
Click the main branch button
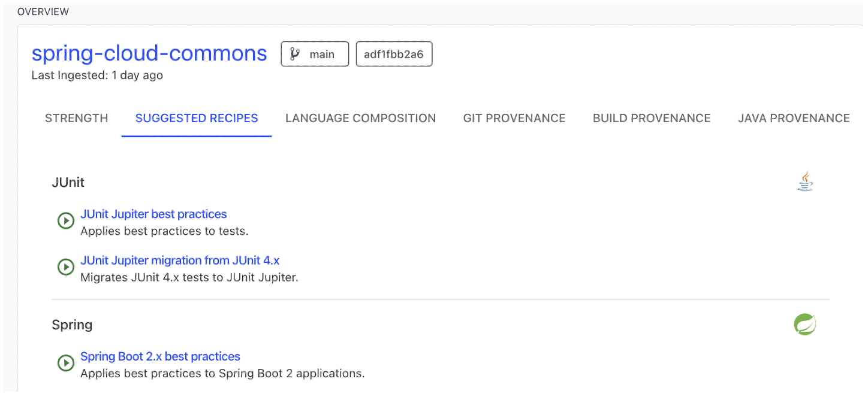tap(315, 54)
